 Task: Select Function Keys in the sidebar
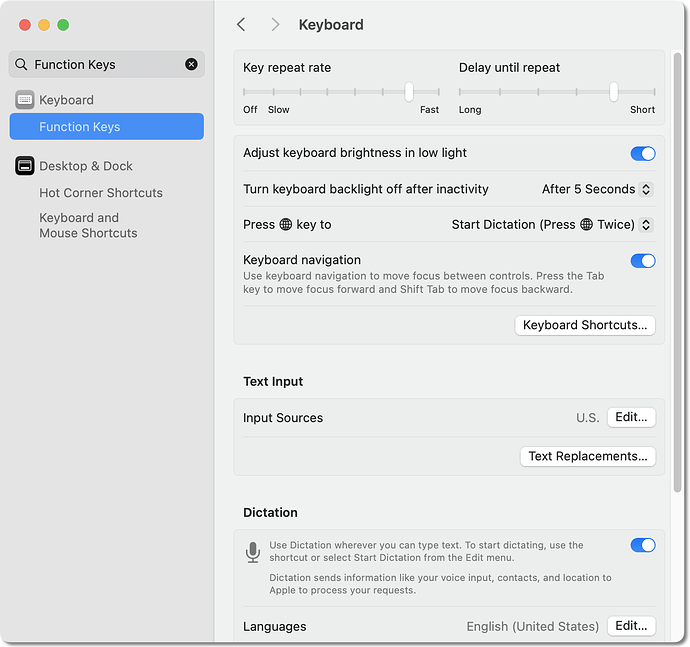(80, 127)
